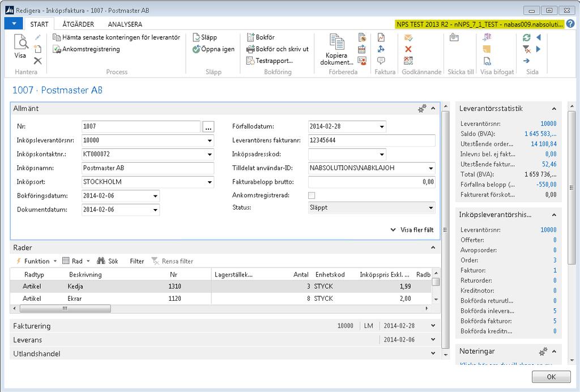Open the Inköpsleverantörsnr dropdown
This screenshot has width=580, height=392.
[x=210, y=140]
